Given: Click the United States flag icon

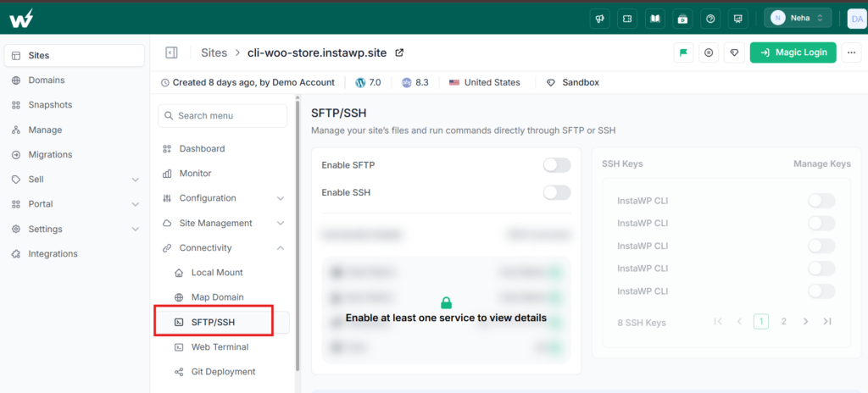Looking at the screenshot, I should point(454,82).
